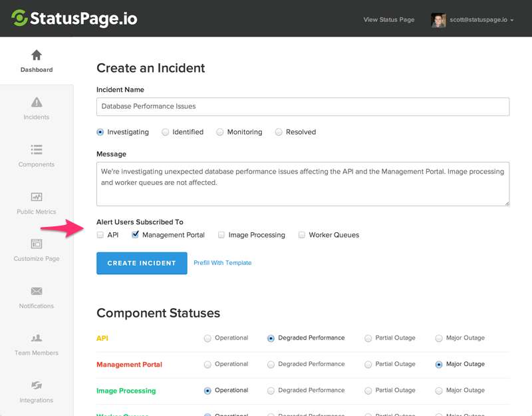The width and height of the screenshot is (532, 416).
Task: Open the Dashboard sidebar label
Action: pos(37,70)
